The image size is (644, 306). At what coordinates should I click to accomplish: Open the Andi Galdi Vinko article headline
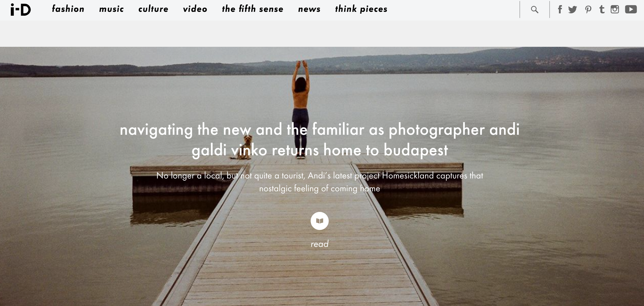pos(320,140)
